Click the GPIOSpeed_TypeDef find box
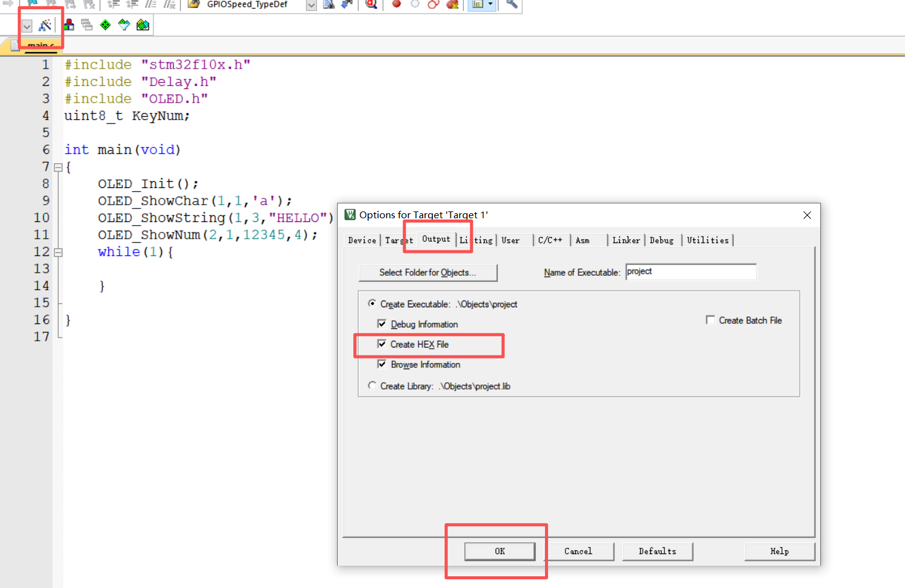Viewport: 905px width, 588px height. 254,4
